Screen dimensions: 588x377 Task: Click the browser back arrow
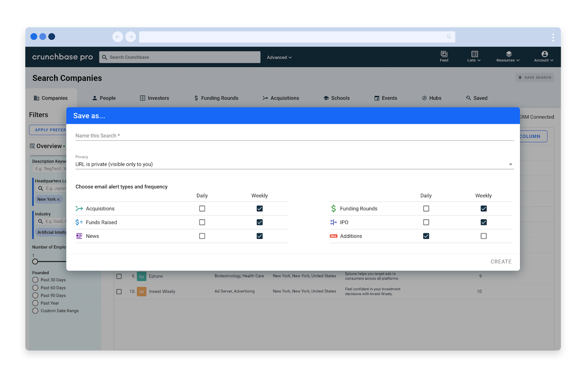click(118, 37)
